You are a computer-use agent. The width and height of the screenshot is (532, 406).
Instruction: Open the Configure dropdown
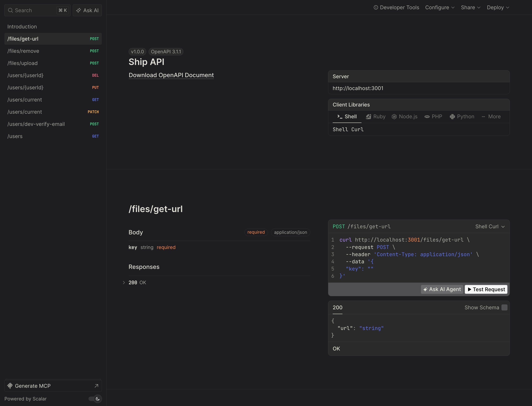point(440,8)
